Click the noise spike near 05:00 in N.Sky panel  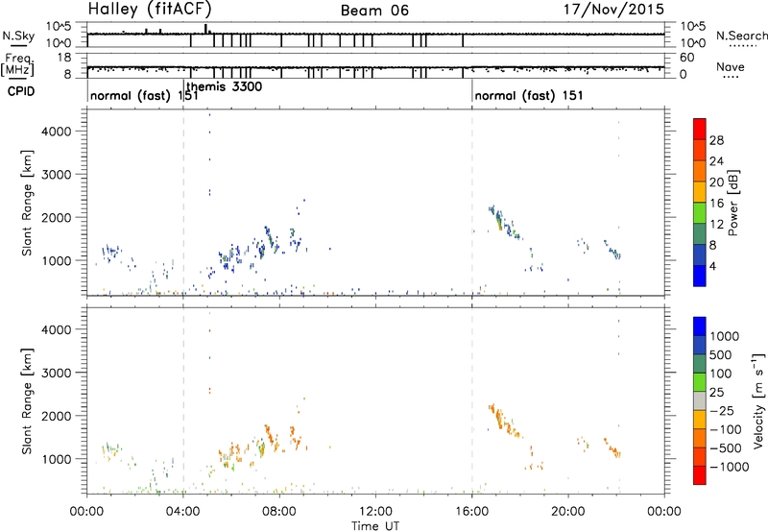[x=206, y=29]
